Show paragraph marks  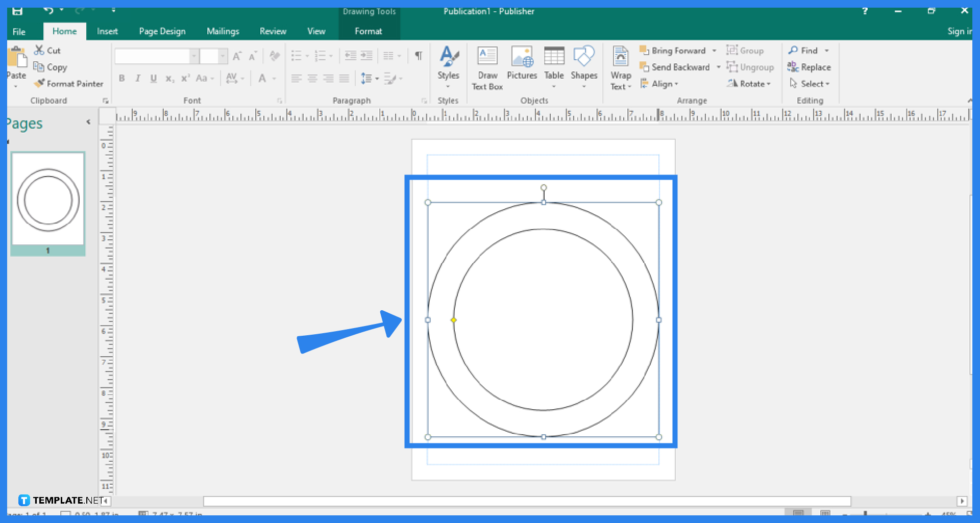click(x=419, y=55)
